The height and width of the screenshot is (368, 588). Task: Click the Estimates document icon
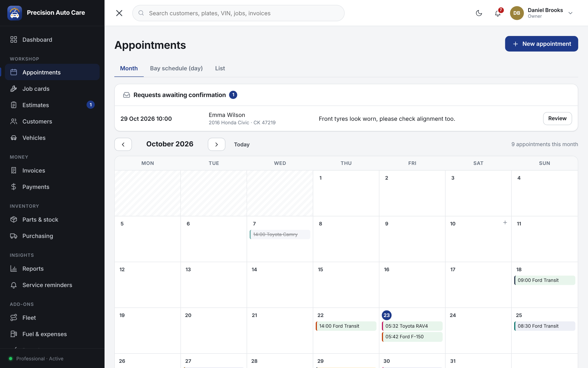(x=14, y=105)
